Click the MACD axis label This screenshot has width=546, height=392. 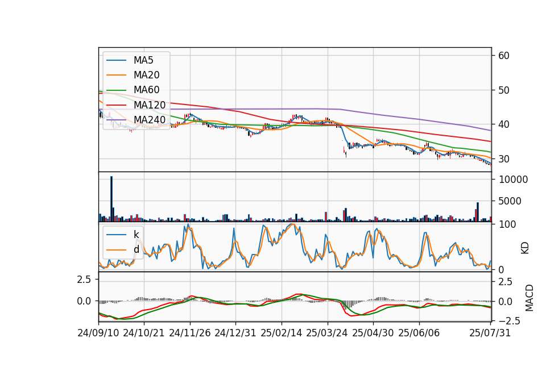530,298
